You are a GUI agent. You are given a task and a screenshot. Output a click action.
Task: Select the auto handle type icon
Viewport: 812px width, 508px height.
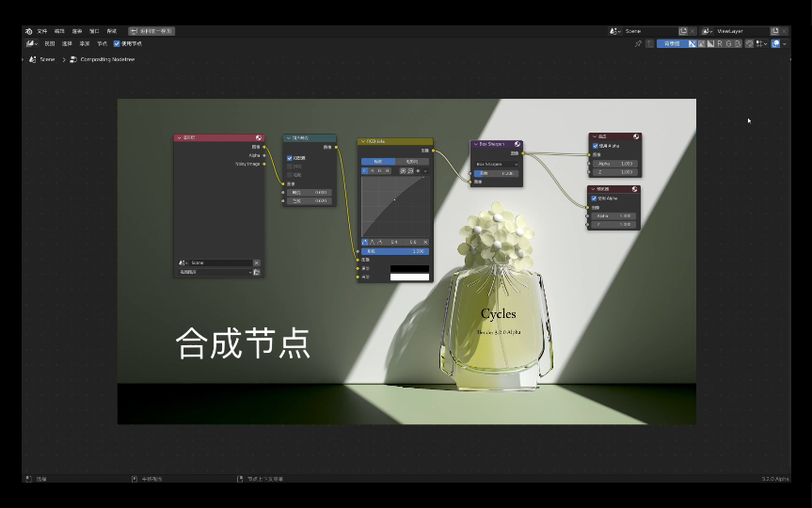pyautogui.click(x=364, y=243)
